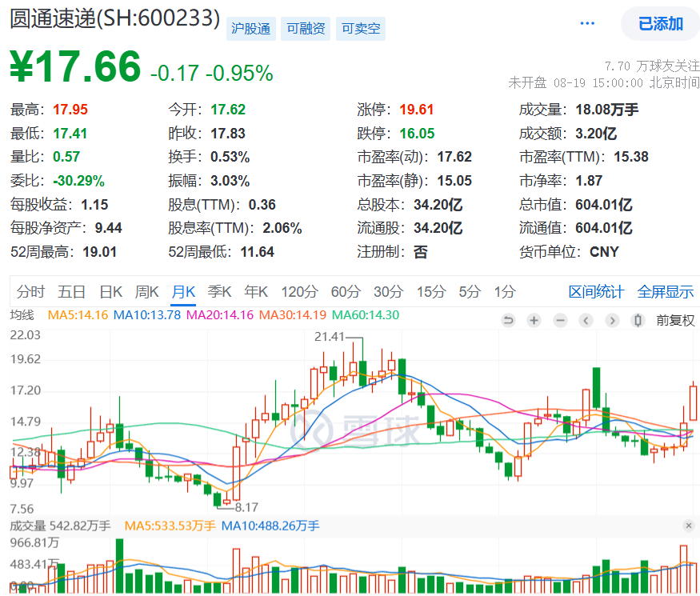
Task: Show the 1分 chart
Action: [x=505, y=292]
